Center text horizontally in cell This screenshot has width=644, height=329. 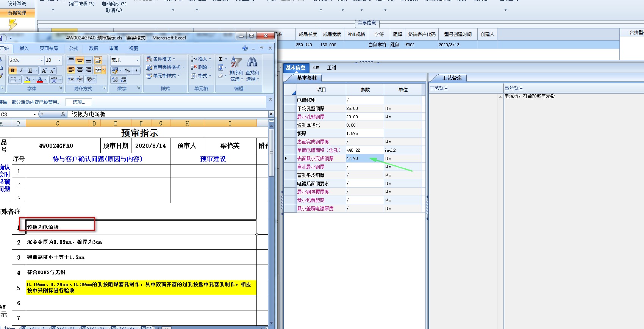coord(80,70)
